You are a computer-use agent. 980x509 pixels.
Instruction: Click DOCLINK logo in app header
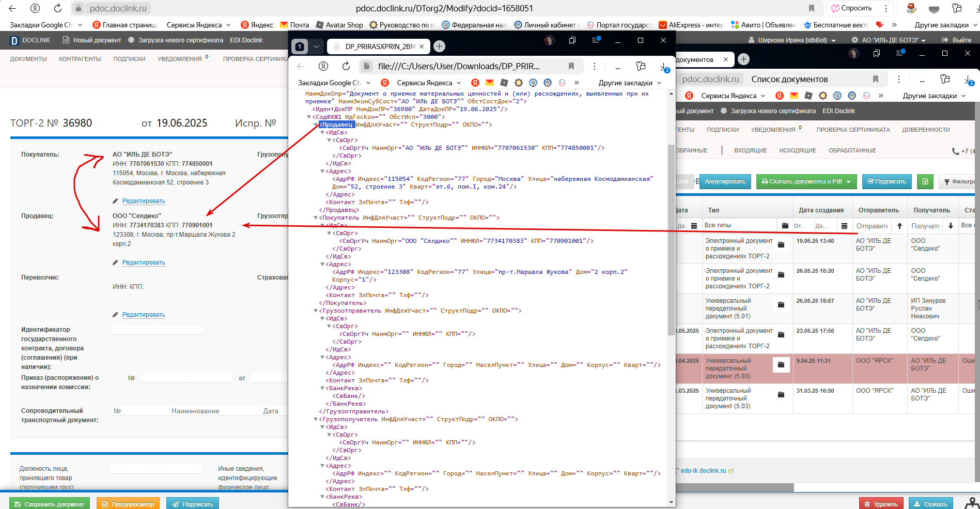click(x=30, y=40)
